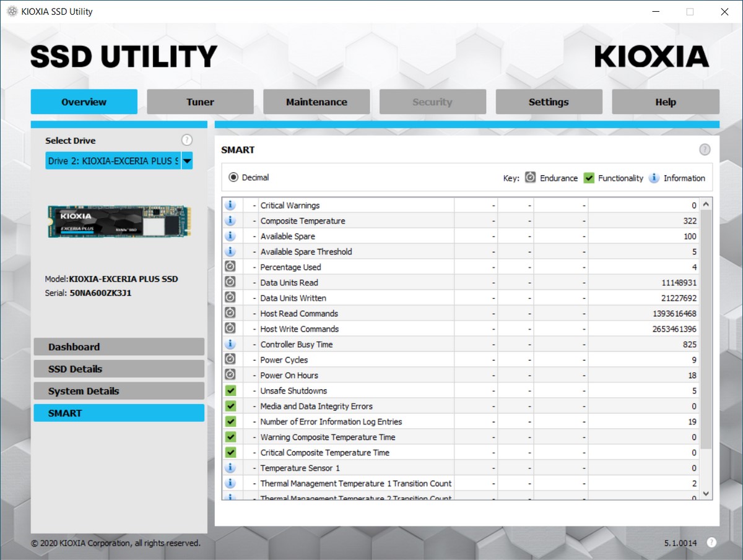Click the Critical Warnings label
Image resolution: width=743 pixels, height=560 pixels.
(290, 205)
